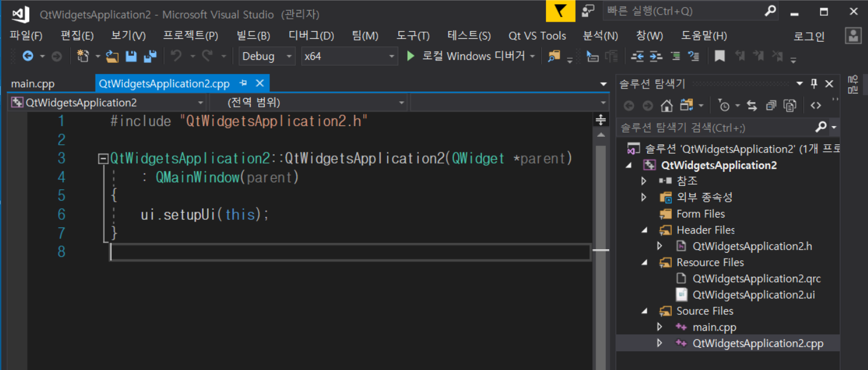
Task: Open the debugger target dropdown arrow
Action: point(532,56)
